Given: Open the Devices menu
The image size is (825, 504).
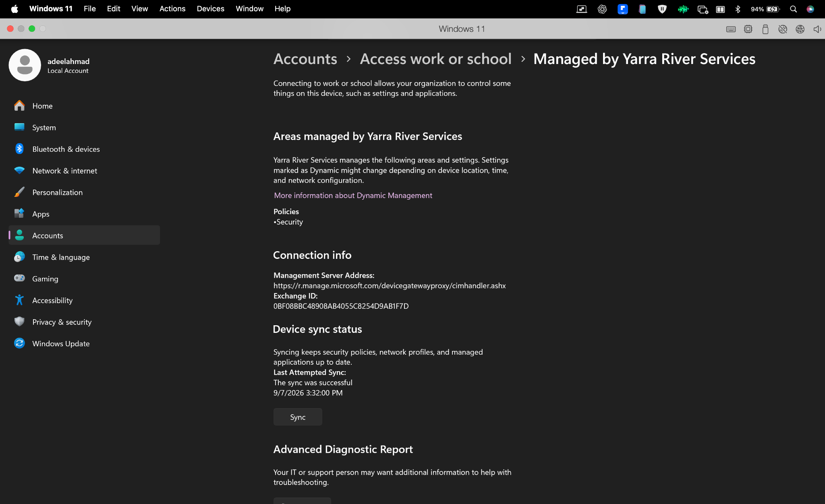Looking at the screenshot, I should [210, 9].
